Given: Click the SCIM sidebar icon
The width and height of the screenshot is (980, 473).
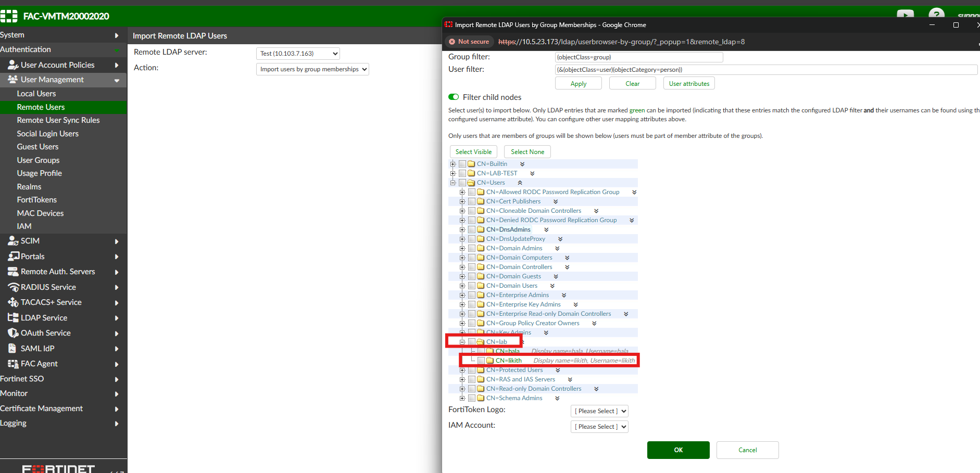Looking at the screenshot, I should pyautogui.click(x=13, y=241).
